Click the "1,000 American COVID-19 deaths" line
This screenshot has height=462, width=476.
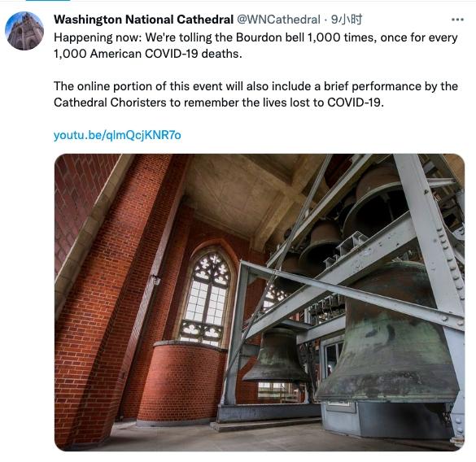tap(148, 54)
